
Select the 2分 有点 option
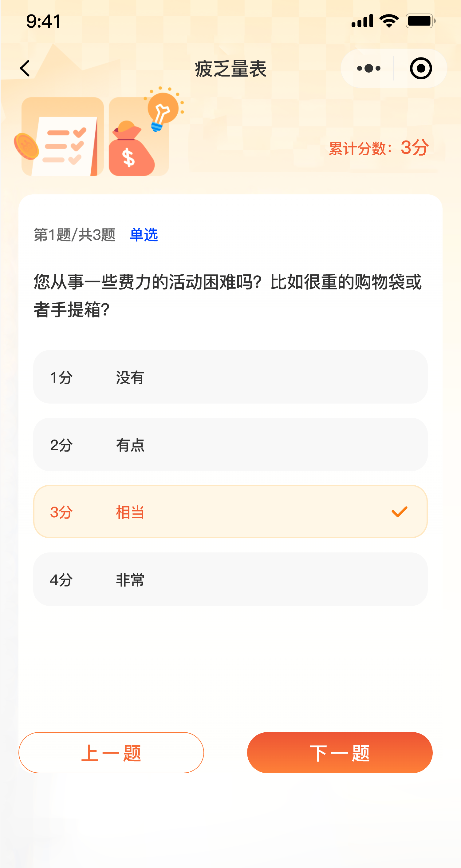click(230, 444)
